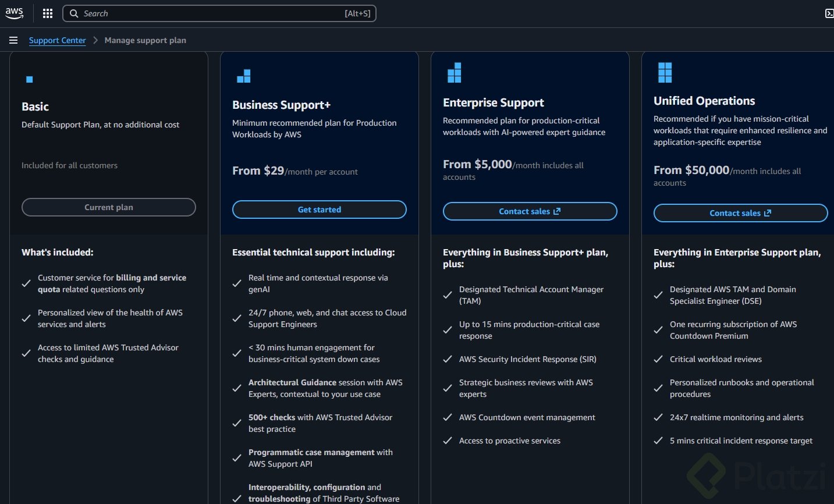834x504 pixels.
Task: Click the Unified Operations plan icon
Action: coord(665,73)
